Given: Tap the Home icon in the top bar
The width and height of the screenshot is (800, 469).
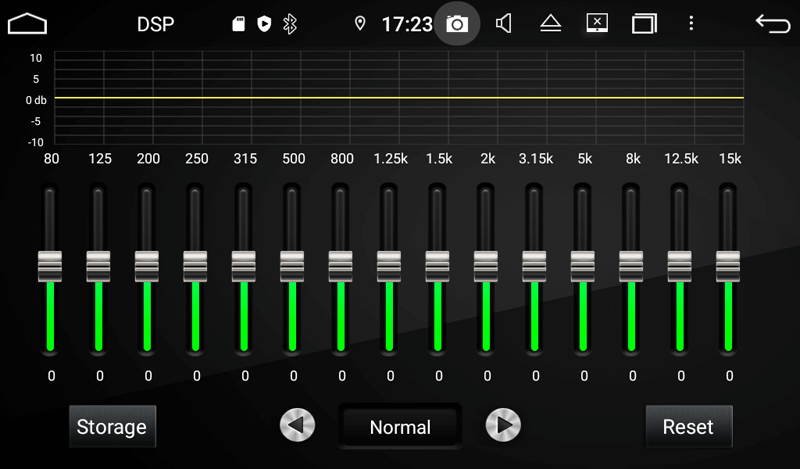Looking at the screenshot, I should [28, 23].
